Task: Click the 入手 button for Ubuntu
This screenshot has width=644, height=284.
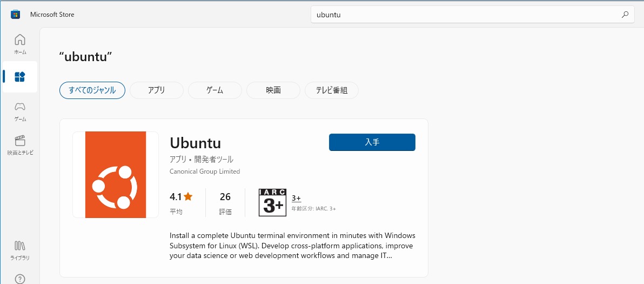Action: tap(372, 142)
